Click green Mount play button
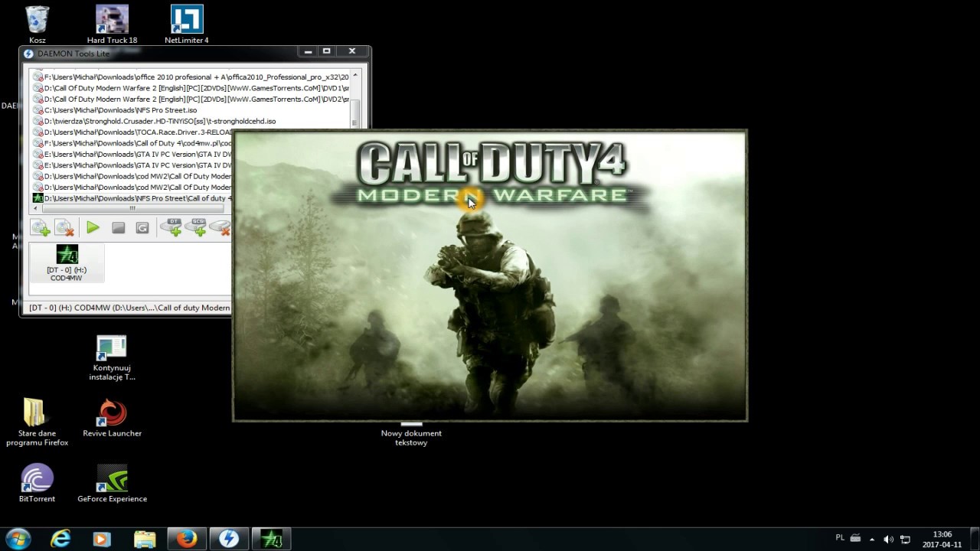 [x=93, y=227]
